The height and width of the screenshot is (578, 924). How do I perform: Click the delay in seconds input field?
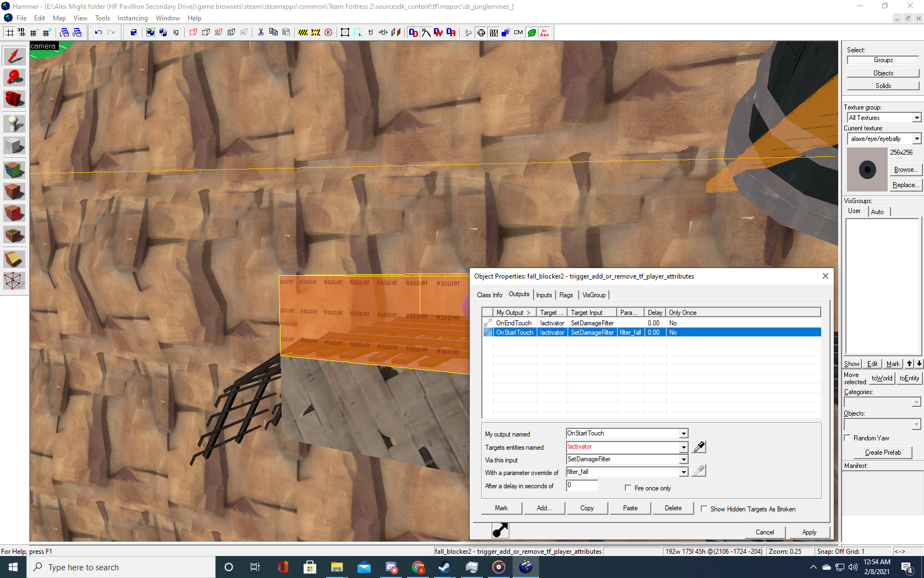(582, 486)
